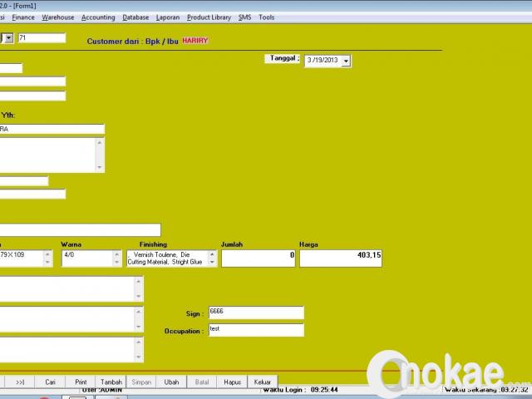Open the SMS menu

point(244,17)
